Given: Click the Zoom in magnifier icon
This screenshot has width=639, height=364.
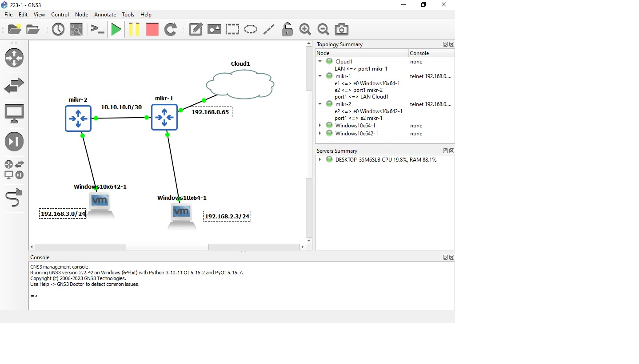Looking at the screenshot, I should (305, 30).
